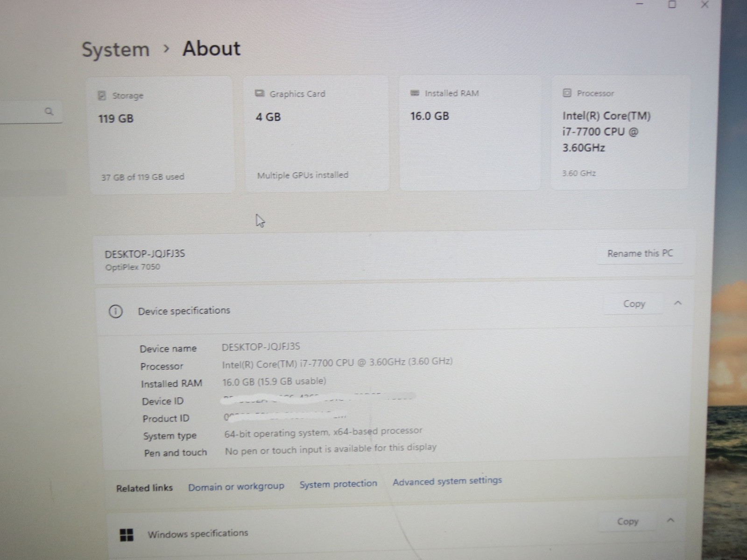Click the Graphics Card icon
747x560 pixels.
coord(260,94)
